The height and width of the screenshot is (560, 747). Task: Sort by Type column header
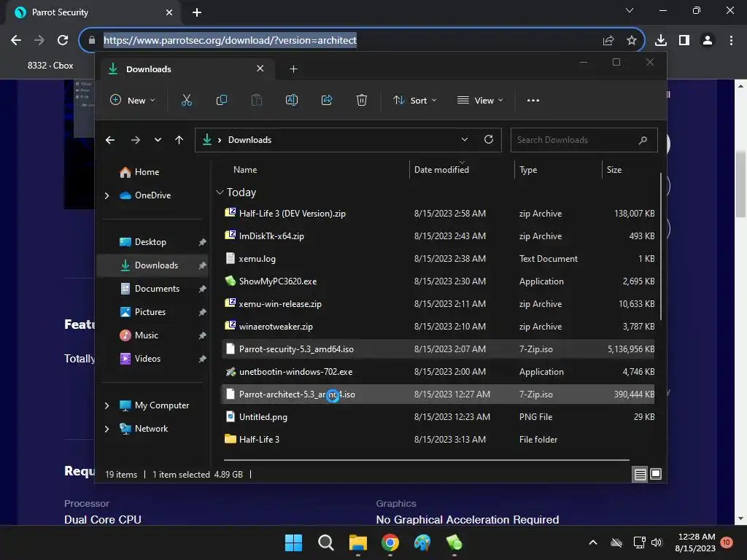(x=528, y=169)
